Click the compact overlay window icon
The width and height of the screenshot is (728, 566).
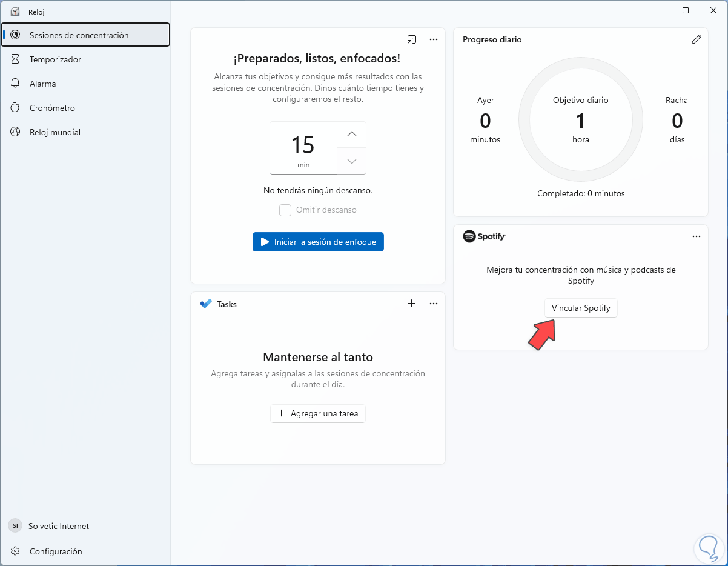pos(412,39)
